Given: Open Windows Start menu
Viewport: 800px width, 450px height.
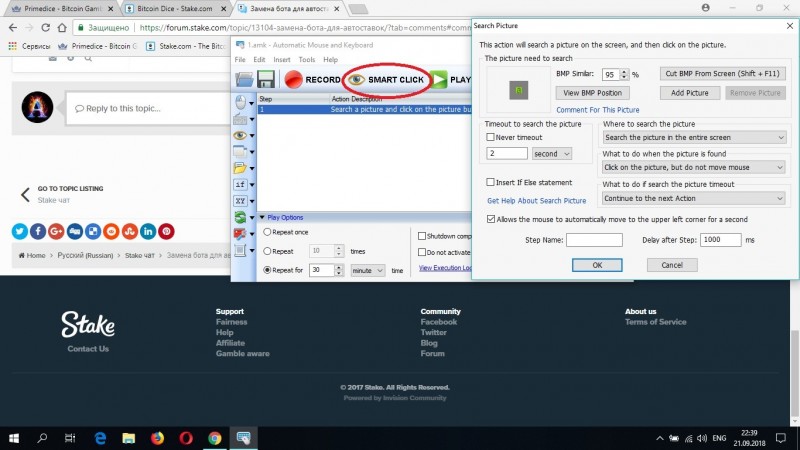Looking at the screenshot, I should [x=14, y=438].
